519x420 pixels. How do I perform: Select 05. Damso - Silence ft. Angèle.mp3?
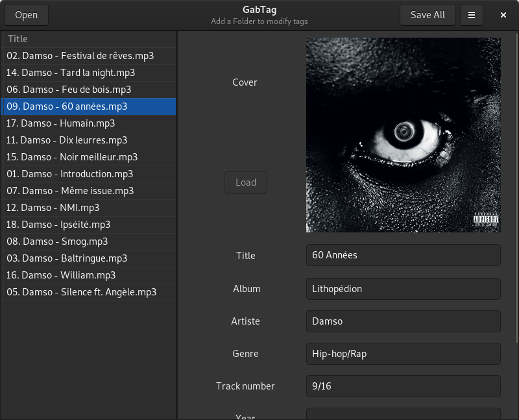tap(88, 292)
